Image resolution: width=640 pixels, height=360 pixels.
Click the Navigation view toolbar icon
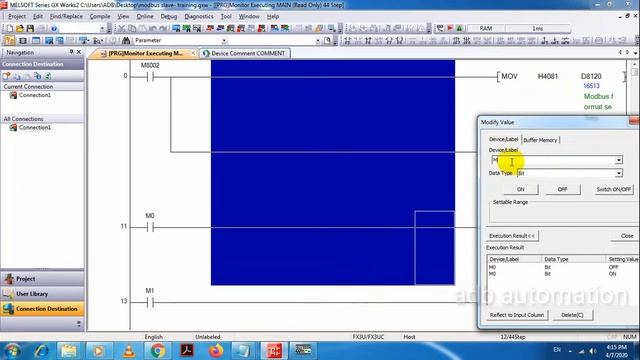(9, 40)
